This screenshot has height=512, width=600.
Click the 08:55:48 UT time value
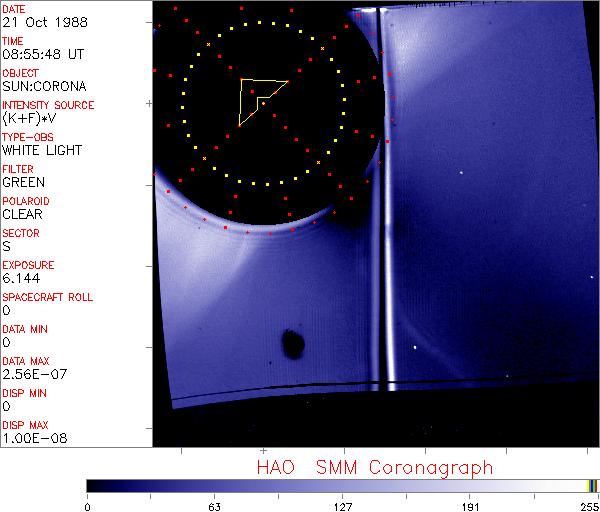coord(41,54)
